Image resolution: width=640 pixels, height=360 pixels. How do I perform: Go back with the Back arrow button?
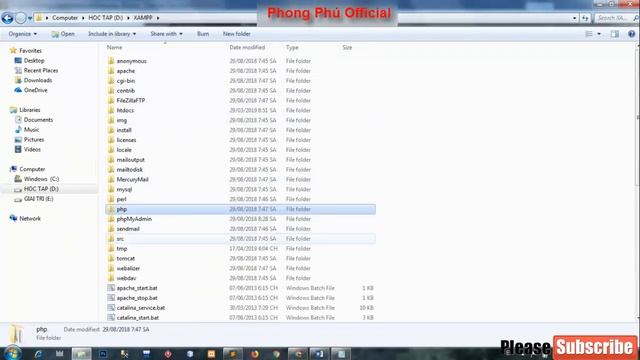pyautogui.click(x=7, y=18)
